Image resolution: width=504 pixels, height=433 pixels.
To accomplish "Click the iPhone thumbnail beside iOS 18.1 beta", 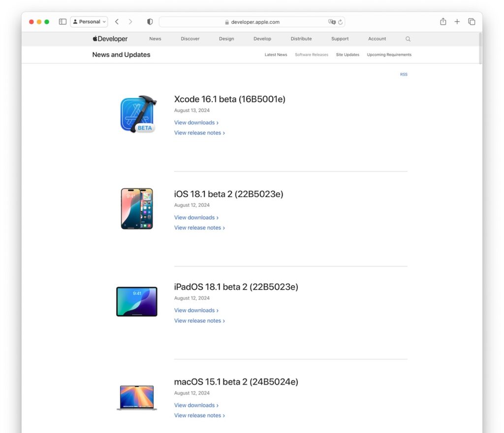I will [136, 208].
